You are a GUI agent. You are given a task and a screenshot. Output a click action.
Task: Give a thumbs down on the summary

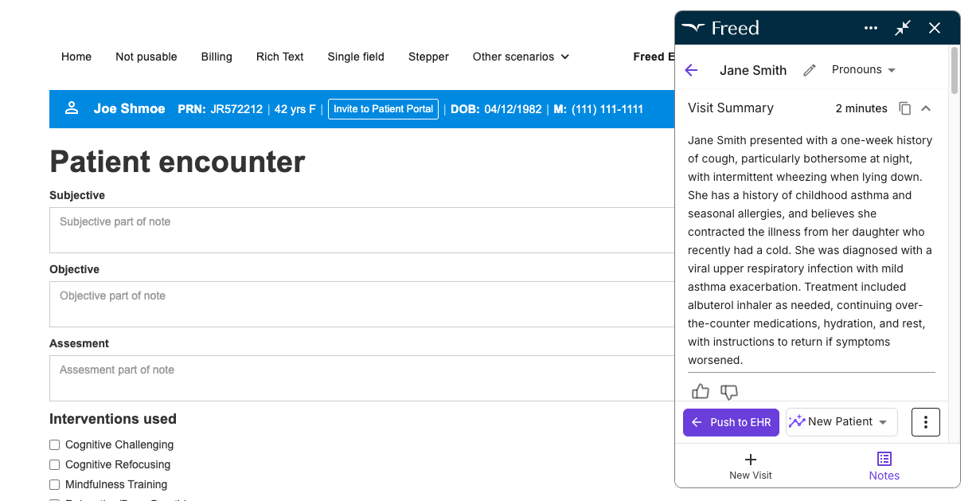click(x=728, y=392)
